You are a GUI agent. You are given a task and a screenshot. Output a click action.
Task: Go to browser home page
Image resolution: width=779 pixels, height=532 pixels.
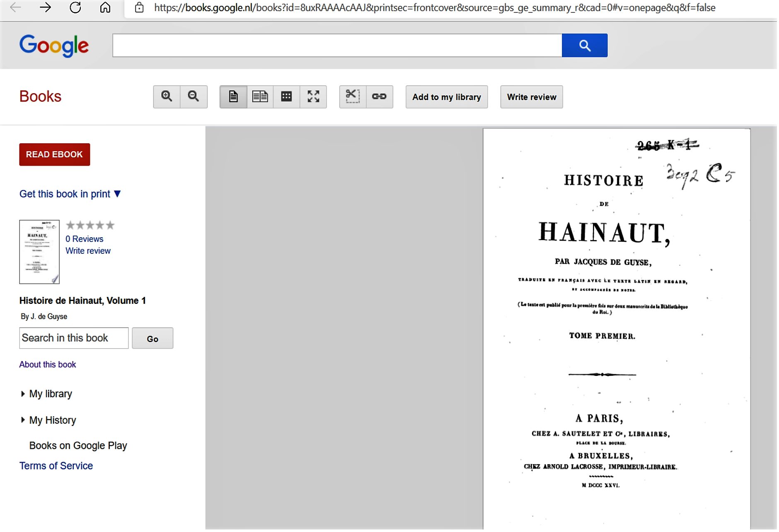tap(105, 7)
